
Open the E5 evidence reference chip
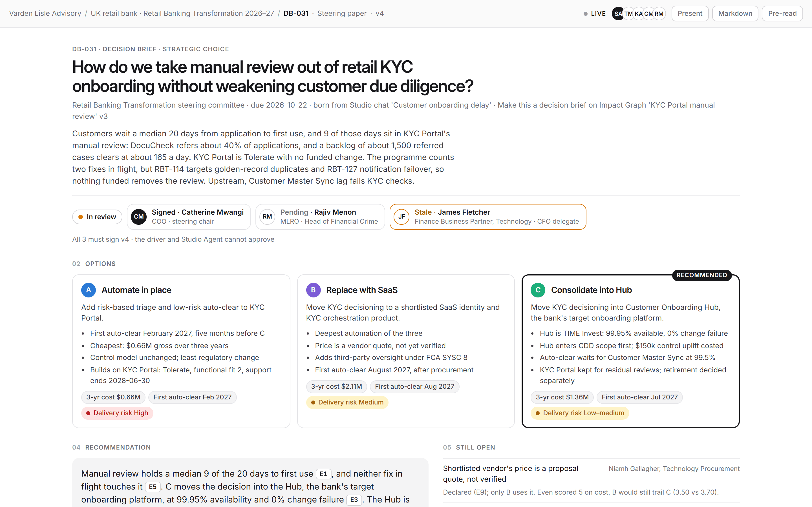coord(153,487)
